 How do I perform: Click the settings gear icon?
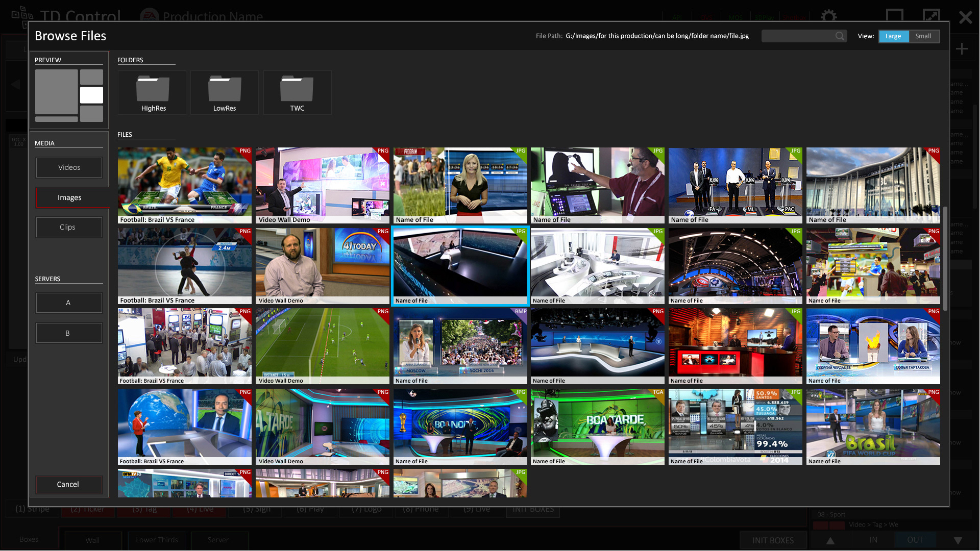828,16
